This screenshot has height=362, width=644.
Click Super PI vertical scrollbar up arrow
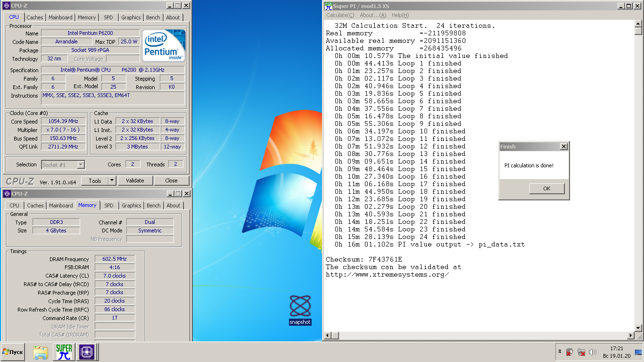coord(638,24)
